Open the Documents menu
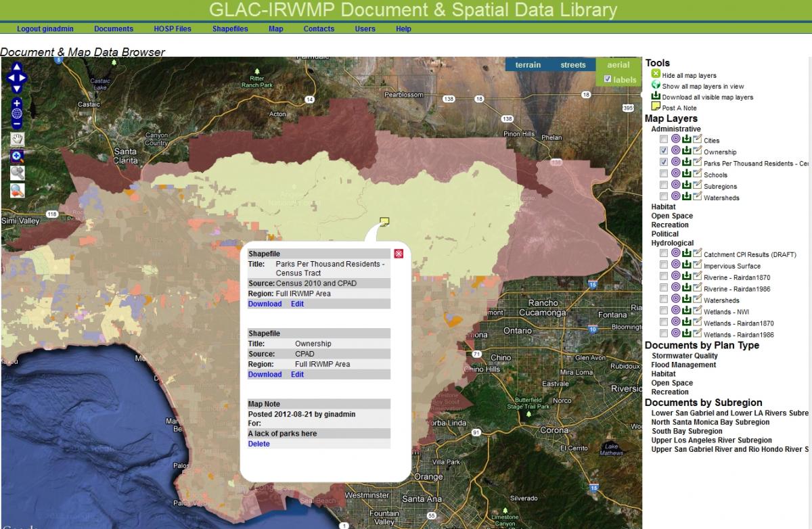 tap(114, 29)
